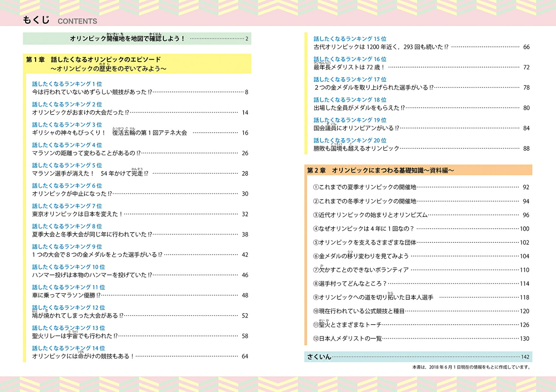Click '国会議員にオリンピアンがいる!?' entry
Image resolution: width=556 pixels, height=392 pixels.
[422, 128]
